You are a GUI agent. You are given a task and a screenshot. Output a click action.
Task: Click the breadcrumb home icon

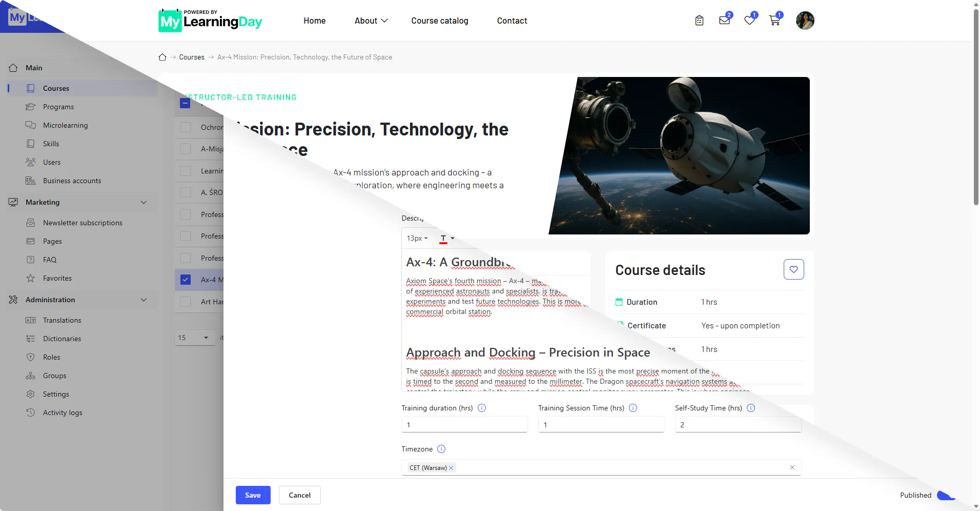pos(162,57)
